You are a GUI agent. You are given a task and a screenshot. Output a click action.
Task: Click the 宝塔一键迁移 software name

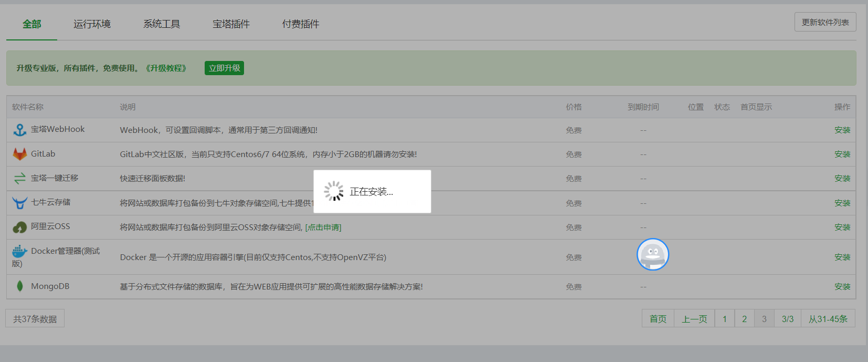pos(55,178)
